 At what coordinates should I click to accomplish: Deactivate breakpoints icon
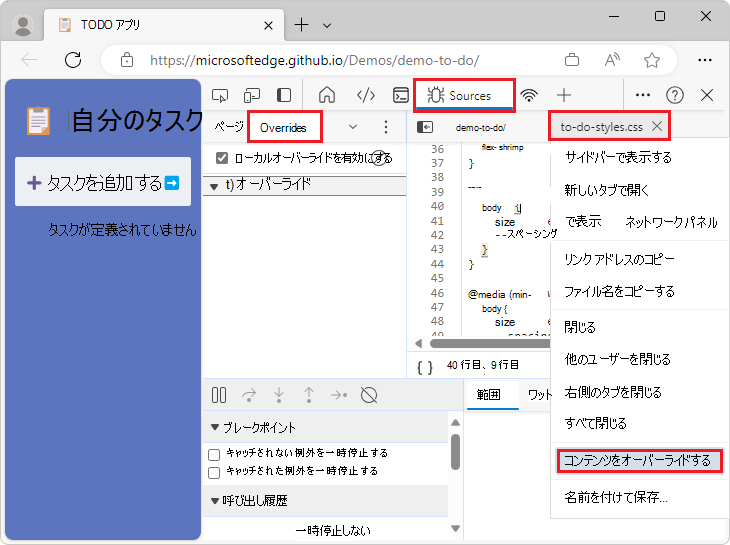pyautogui.click(x=369, y=395)
